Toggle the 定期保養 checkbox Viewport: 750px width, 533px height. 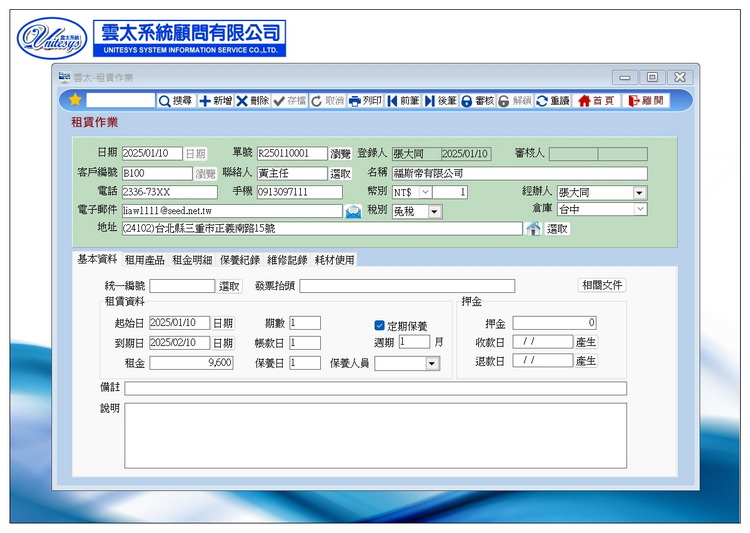tap(379, 325)
